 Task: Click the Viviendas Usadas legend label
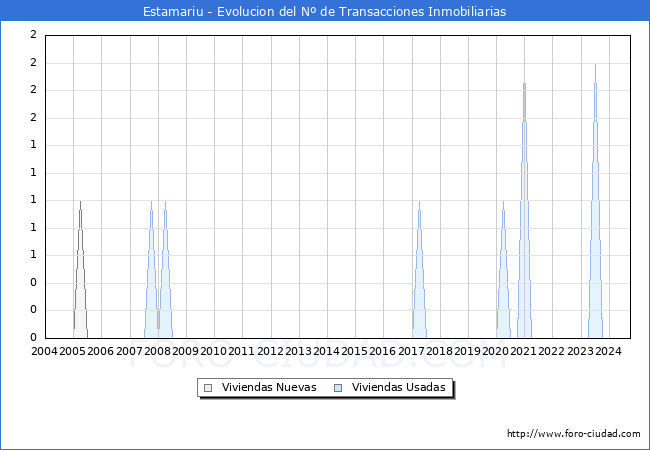[398, 387]
